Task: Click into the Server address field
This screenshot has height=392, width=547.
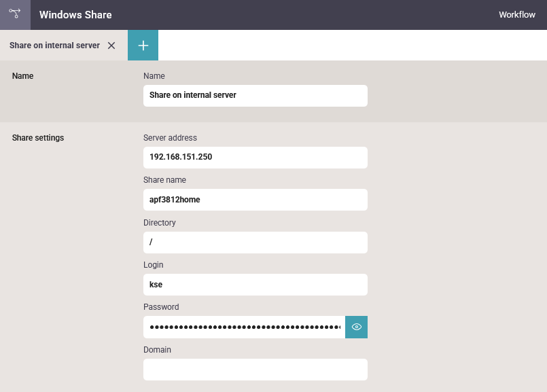Action: coord(255,157)
